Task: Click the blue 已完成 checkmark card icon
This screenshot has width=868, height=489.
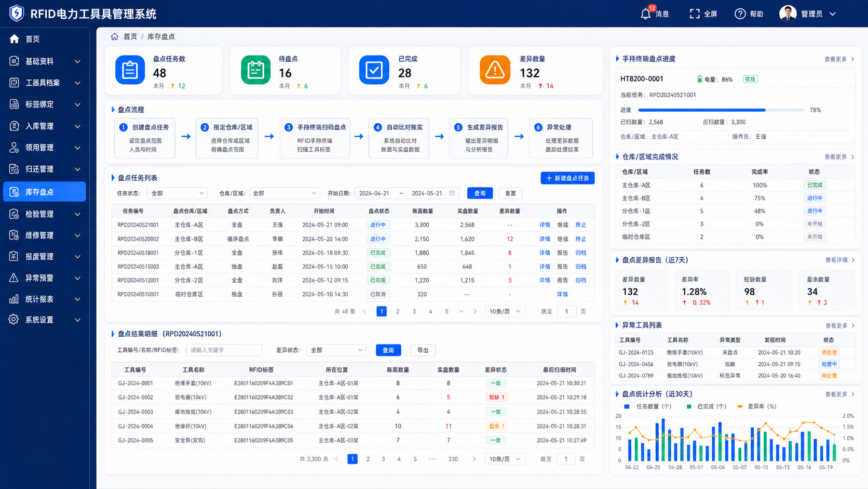Action: 374,70
